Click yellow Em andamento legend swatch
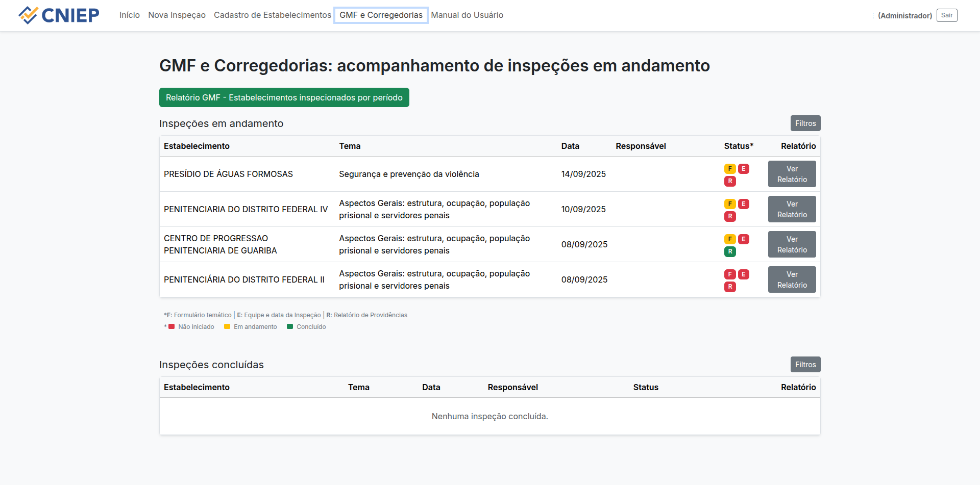Image resolution: width=980 pixels, height=485 pixels. 227,326
